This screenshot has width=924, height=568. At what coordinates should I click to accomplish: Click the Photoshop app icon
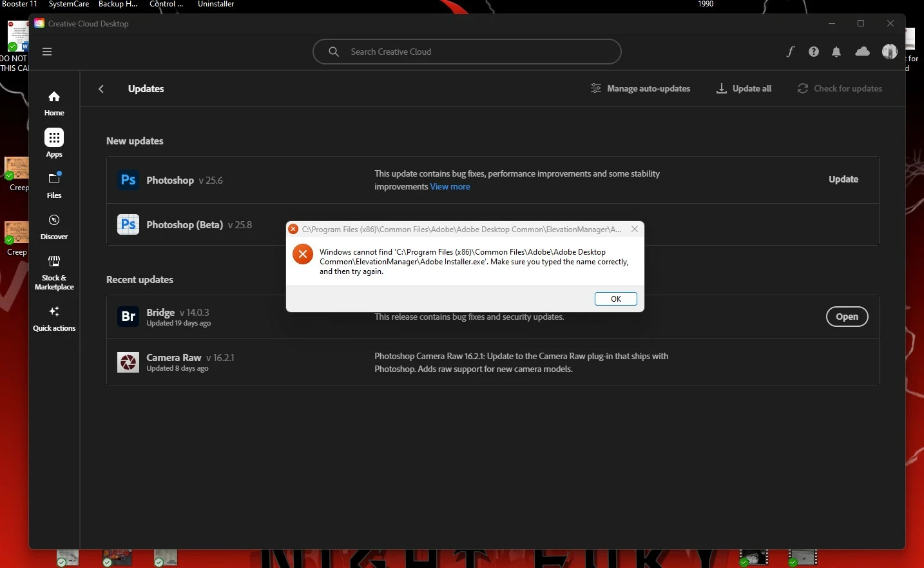(x=128, y=180)
